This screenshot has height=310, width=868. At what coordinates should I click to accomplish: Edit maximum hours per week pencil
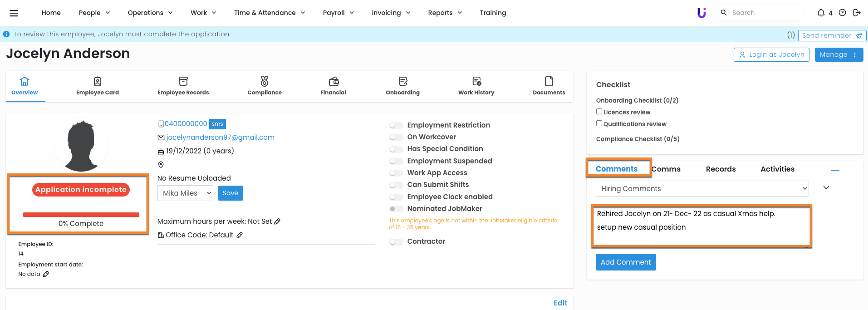pyautogui.click(x=278, y=221)
